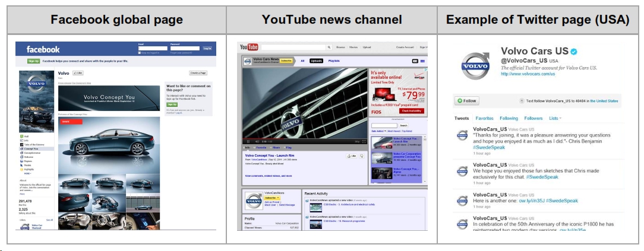Click avatar beside 'Here is another one' tweet

462,201
